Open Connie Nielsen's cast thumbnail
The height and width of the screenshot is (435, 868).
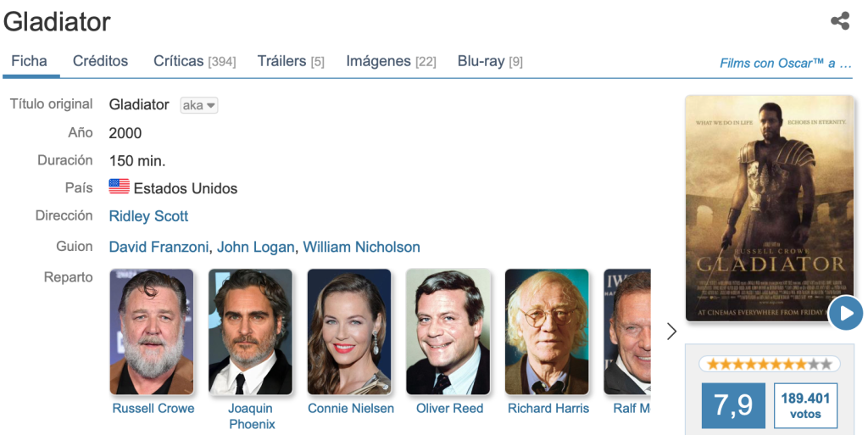tap(349, 332)
